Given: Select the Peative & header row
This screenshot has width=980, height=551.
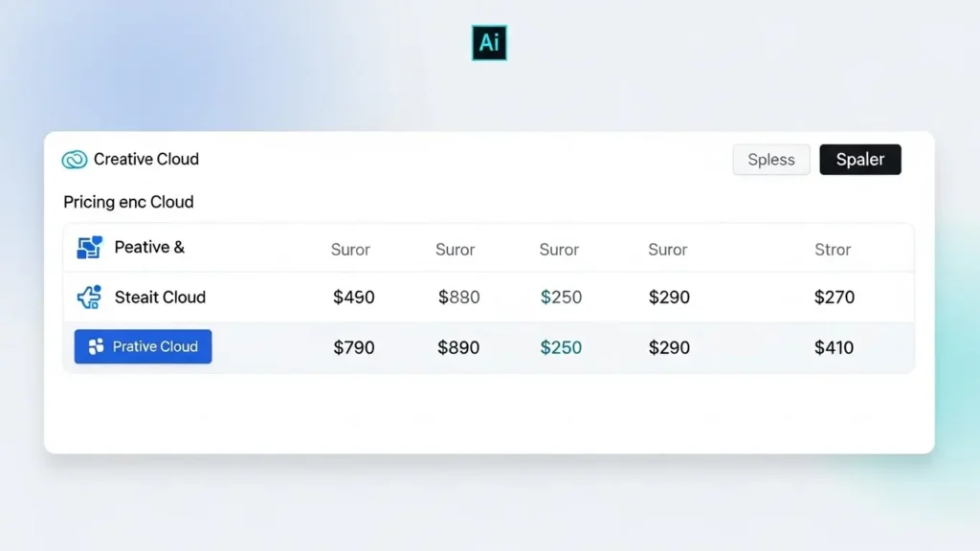Looking at the screenshot, I should point(149,247).
